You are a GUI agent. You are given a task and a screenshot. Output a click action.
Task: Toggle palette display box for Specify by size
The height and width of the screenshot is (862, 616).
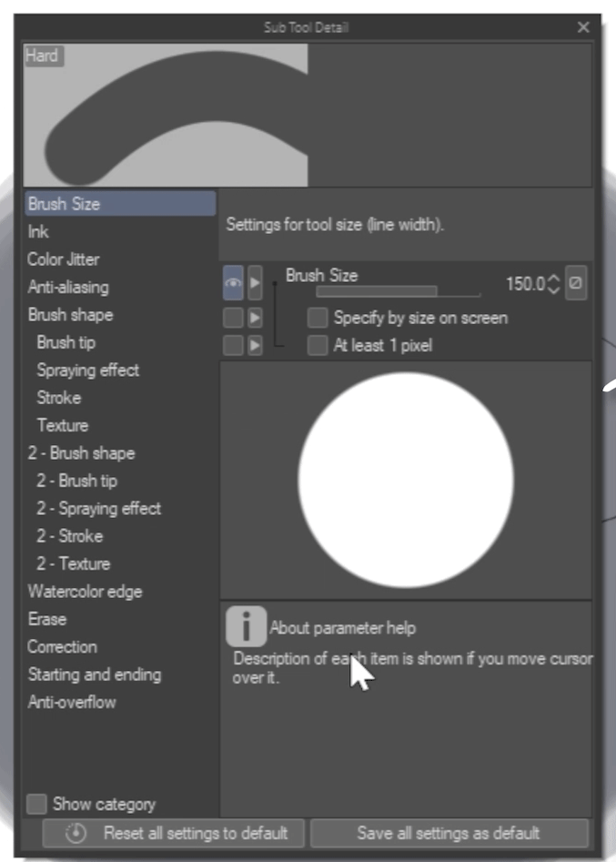[233, 318]
